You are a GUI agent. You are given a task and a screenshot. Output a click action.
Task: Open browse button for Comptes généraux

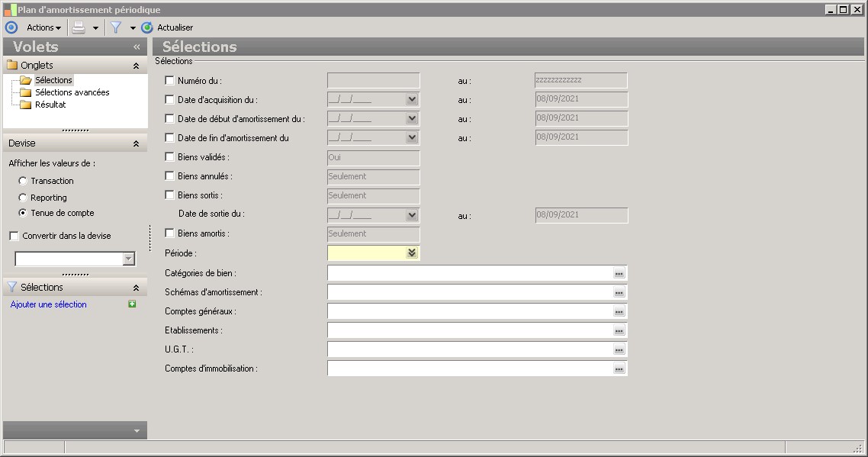point(619,311)
